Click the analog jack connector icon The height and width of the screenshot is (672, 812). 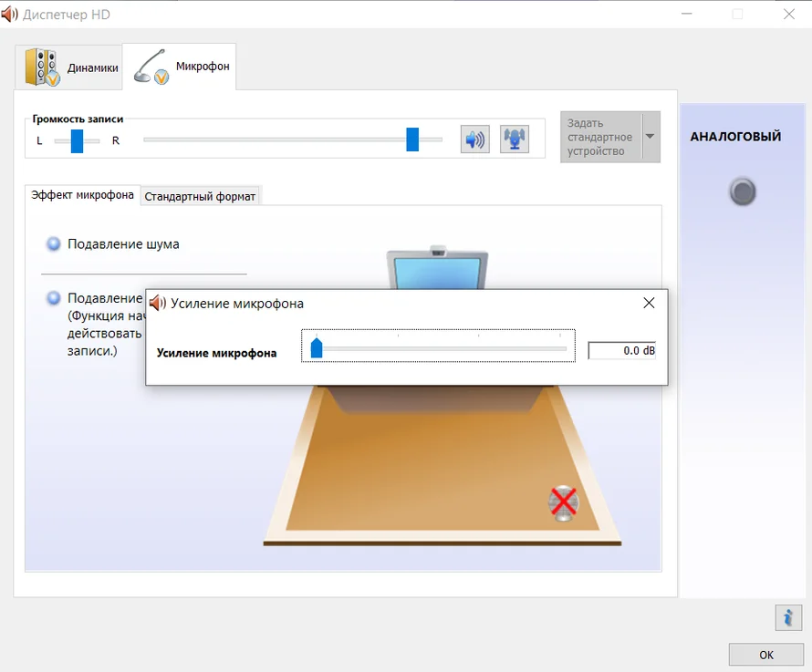[x=743, y=191]
